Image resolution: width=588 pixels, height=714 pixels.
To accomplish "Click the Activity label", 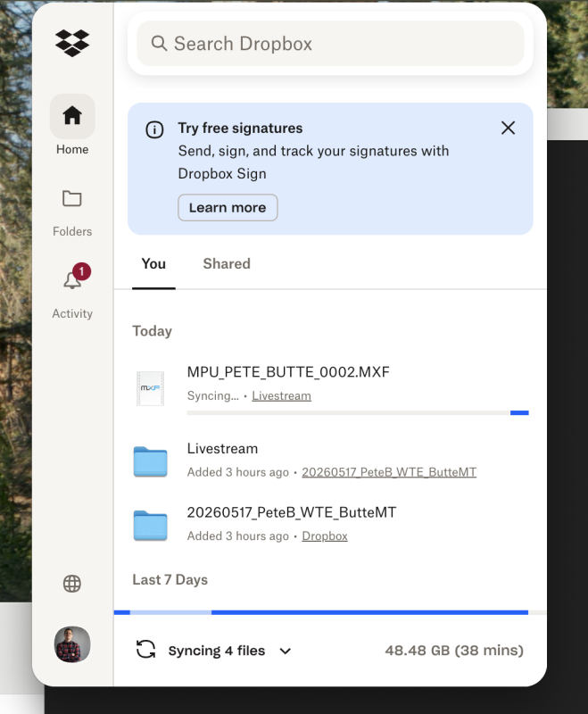I will click(72, 313).
